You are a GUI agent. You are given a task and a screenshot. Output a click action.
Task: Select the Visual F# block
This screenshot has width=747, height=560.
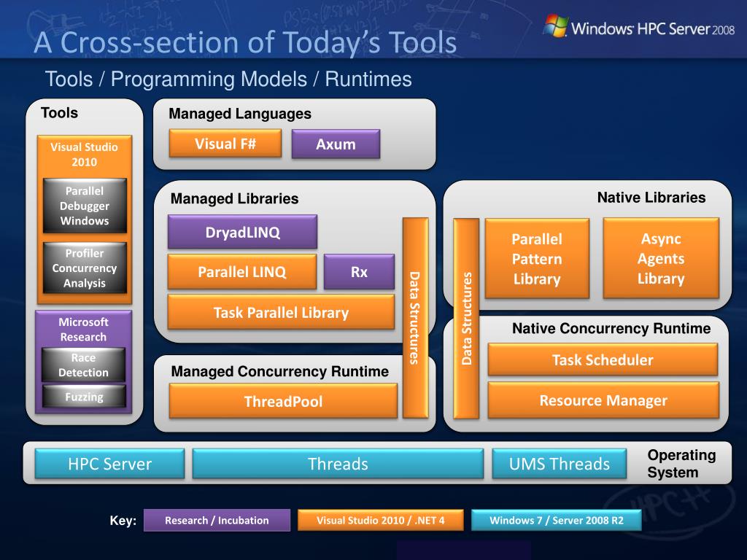225,144
